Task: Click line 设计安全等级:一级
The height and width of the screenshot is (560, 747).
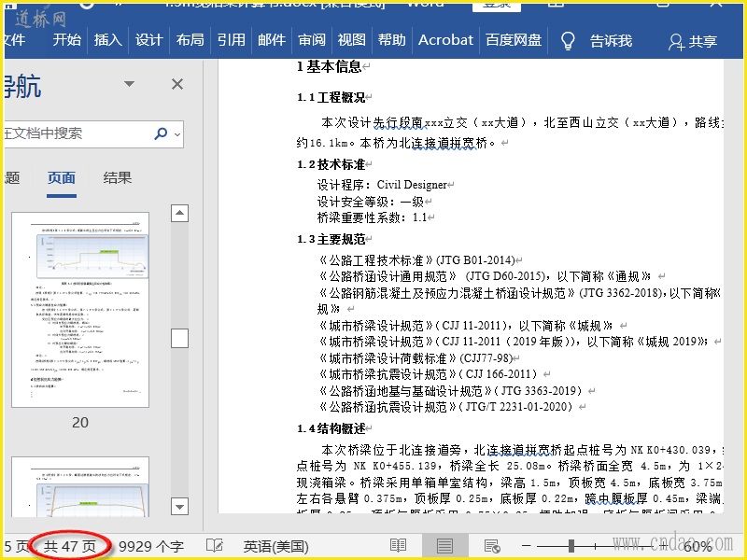Action: click(371, 202)
